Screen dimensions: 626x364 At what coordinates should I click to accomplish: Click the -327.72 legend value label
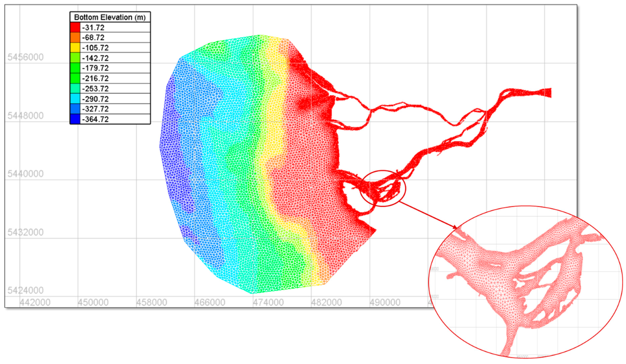(95, 109)
